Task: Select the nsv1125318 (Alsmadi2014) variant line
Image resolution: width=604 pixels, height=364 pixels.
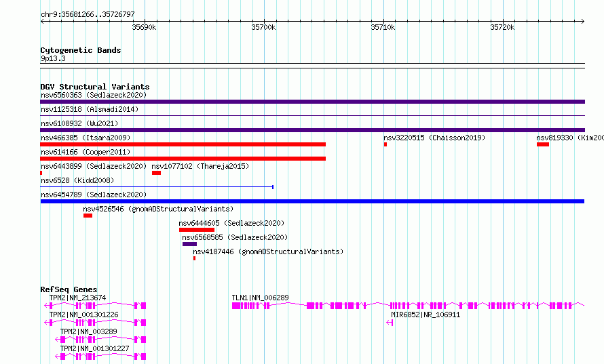Action: tap(312, 115)
